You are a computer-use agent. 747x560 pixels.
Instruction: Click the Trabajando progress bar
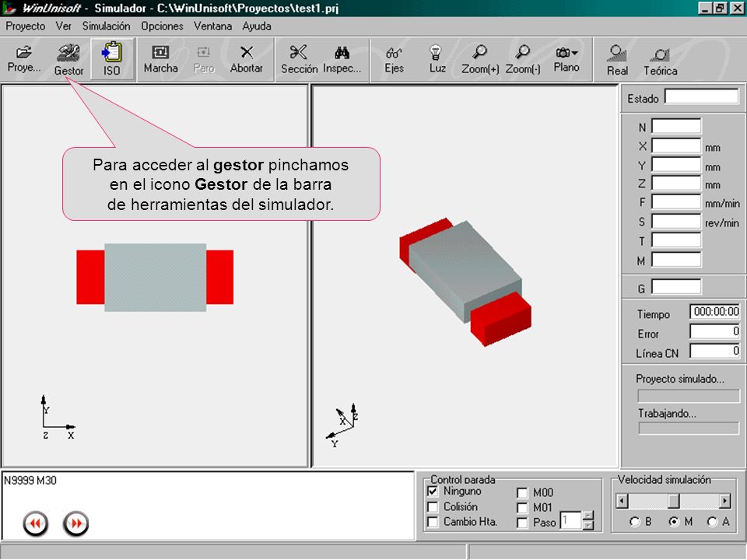tap(689, 428)
